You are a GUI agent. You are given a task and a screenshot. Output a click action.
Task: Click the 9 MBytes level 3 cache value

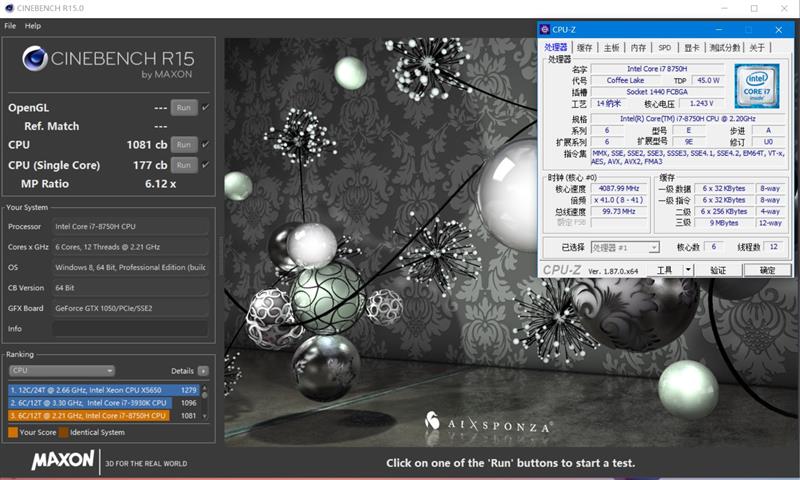coord(723,223)
